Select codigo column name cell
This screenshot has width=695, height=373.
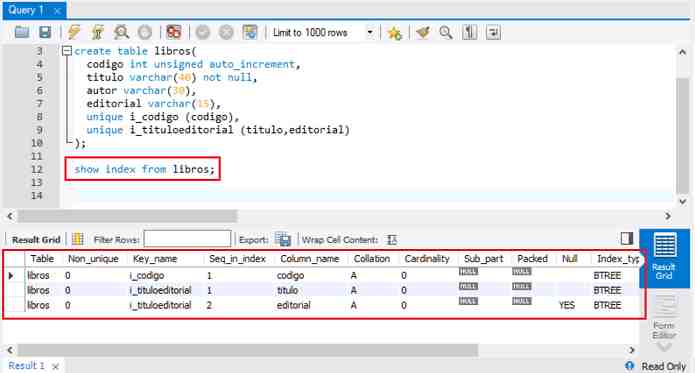[x=290, y=275]
